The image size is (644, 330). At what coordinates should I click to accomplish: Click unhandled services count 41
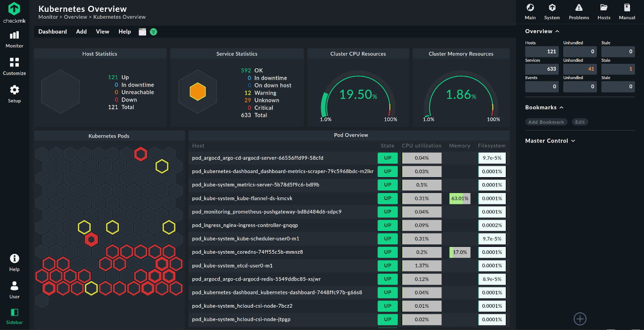pos(580,69)
